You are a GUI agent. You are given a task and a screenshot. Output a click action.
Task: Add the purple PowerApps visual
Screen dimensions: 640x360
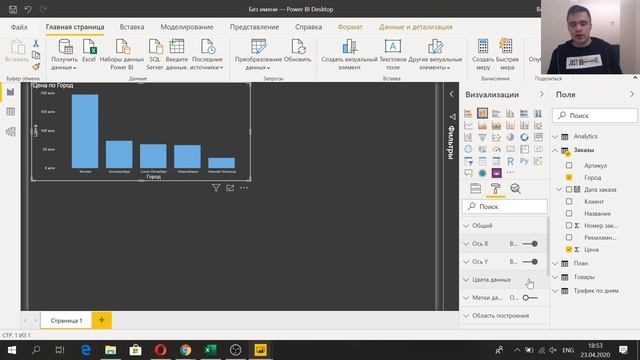click(496, 173)
